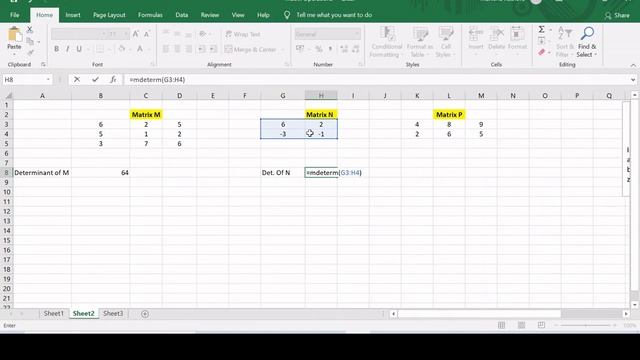Image resolution: width=640 pixels, height=360 pixels.
Task: Switch to the Data tab
Action: [182, 15]
